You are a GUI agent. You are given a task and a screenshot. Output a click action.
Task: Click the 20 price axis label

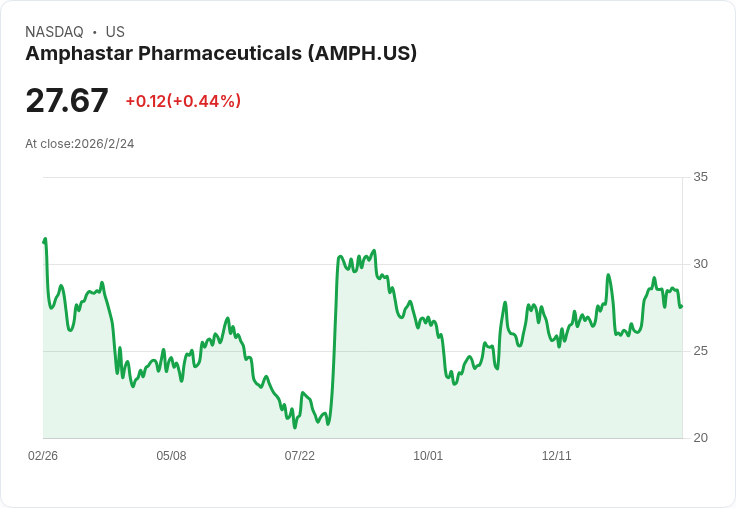click(700, 438)
